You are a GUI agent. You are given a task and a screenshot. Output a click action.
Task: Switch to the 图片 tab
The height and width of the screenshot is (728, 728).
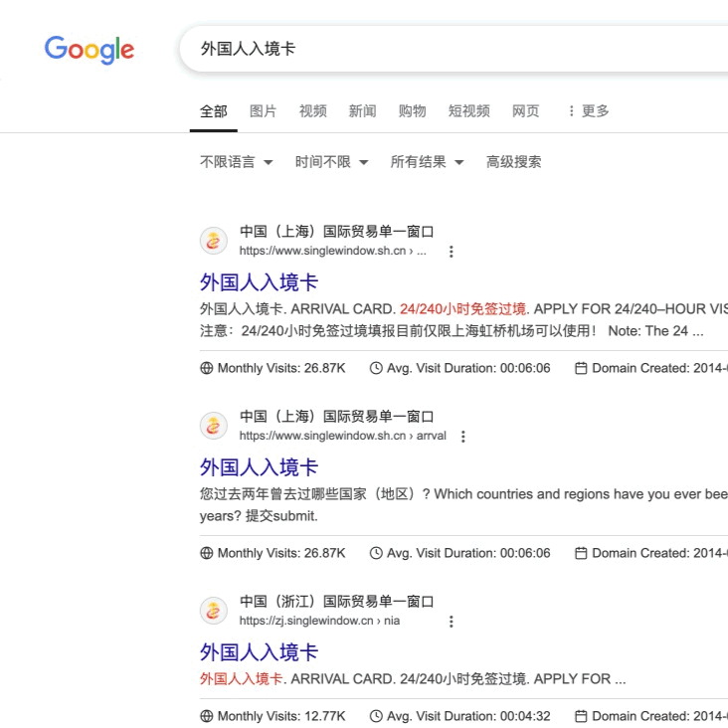click(264, 111)
